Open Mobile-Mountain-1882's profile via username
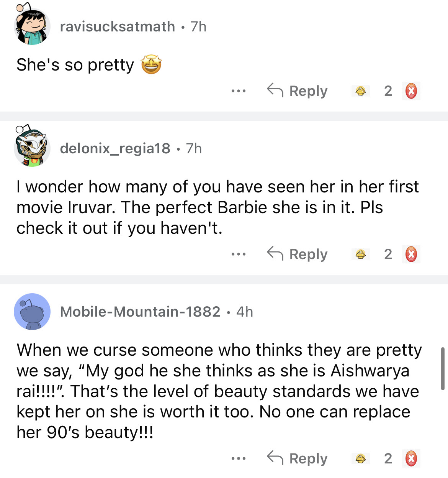Viewport: 448px width, 478px height. 140,312
